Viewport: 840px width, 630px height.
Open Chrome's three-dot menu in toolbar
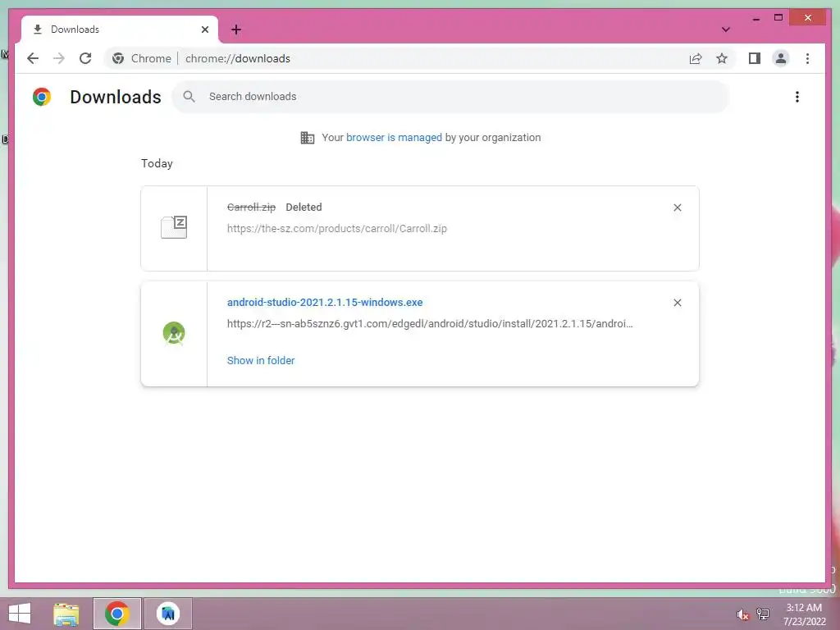click(x=807, y=58)
